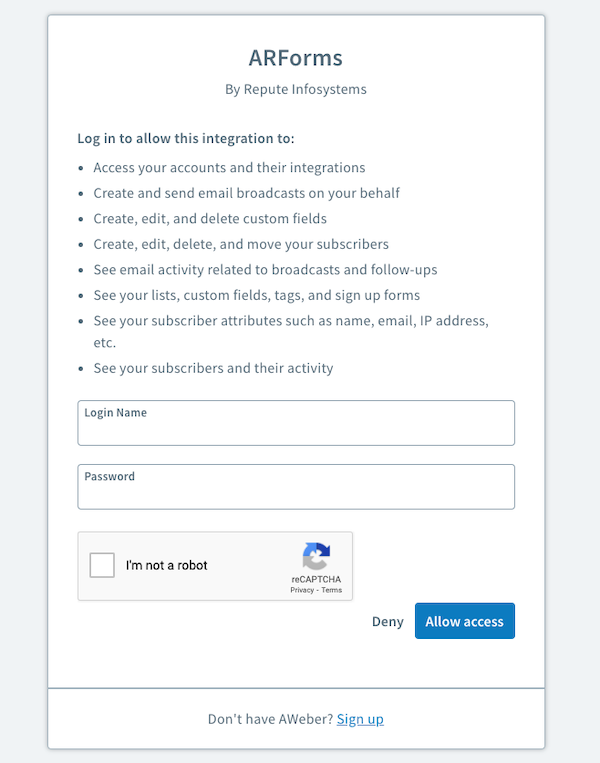Click the ARForms heading

click(296, 57)
